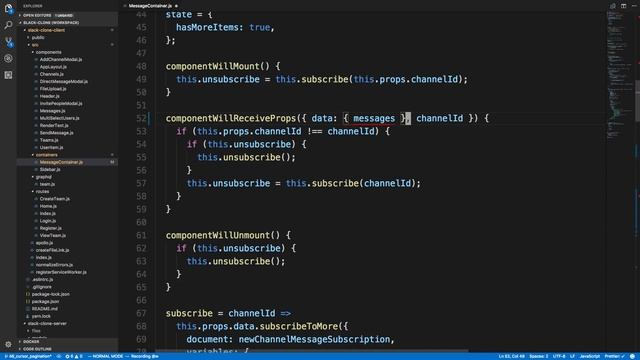Open normalizeErrors.js file

point(54,265)
